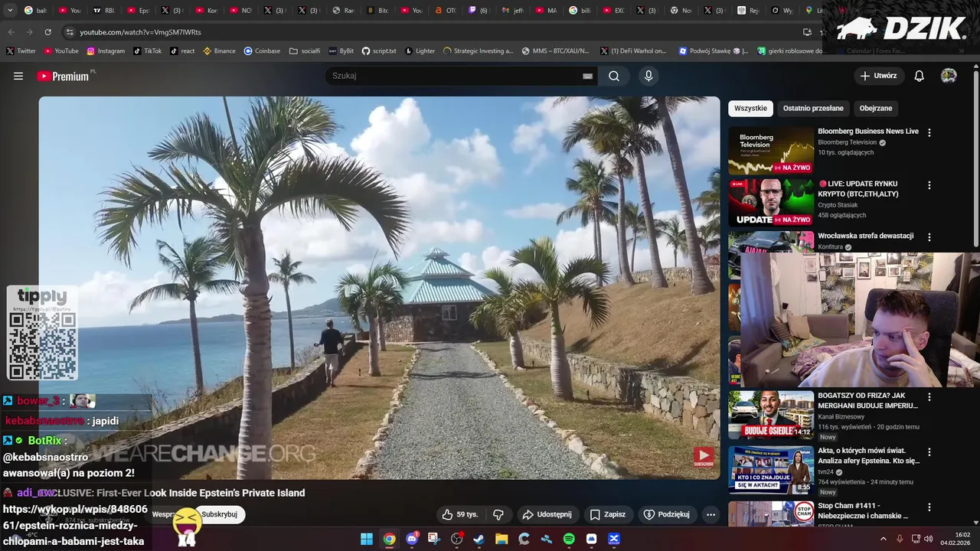980x551 pixels.
Task: Open the Twitter bookmark
Action: [x=21, y=51]
